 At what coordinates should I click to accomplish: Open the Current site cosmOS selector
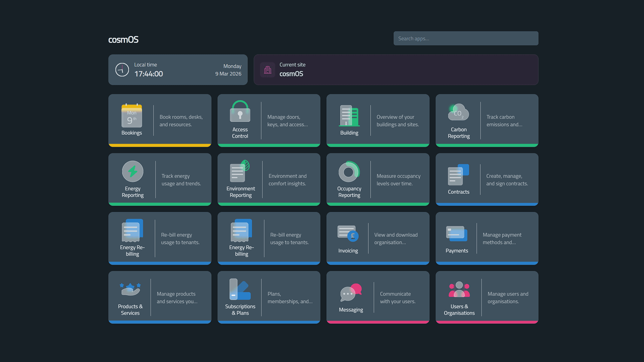click(396, 70)
